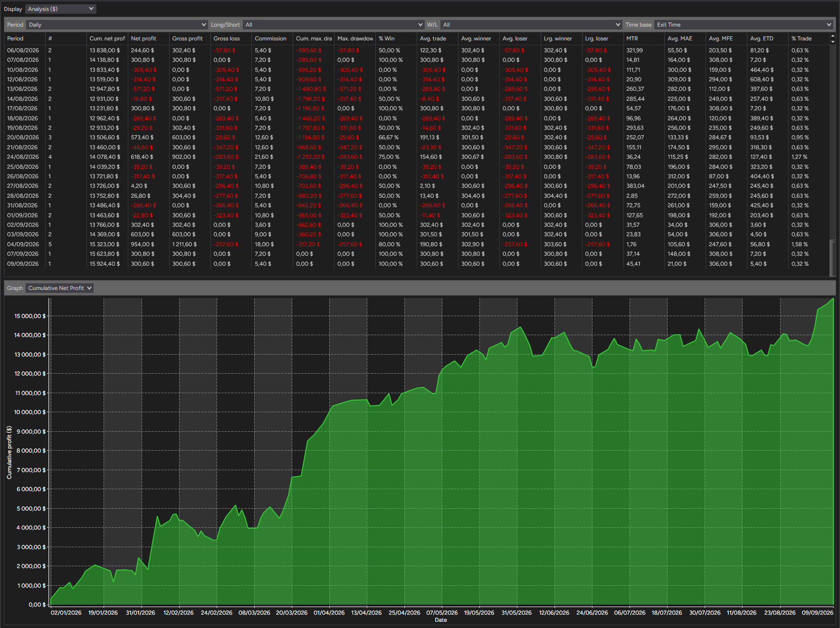This screenshot has height=628, width=840.
Task: Select the 20/08/2026 period row
Action: 417,137
